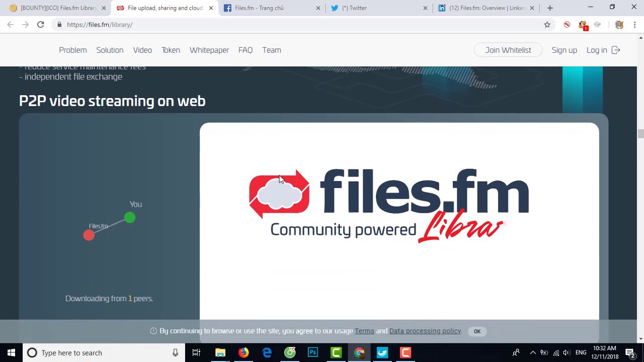Viewport: 644px width, 362px height.
Task: View site security padlock info
Action: [x=59, y=25]
